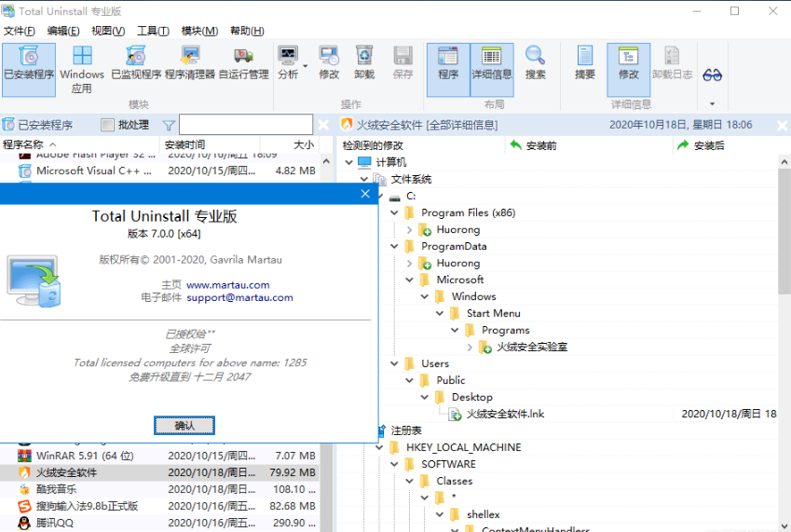Show the 摘要 details view
Viewport: 791px width, 532px height.
[585, 63]
